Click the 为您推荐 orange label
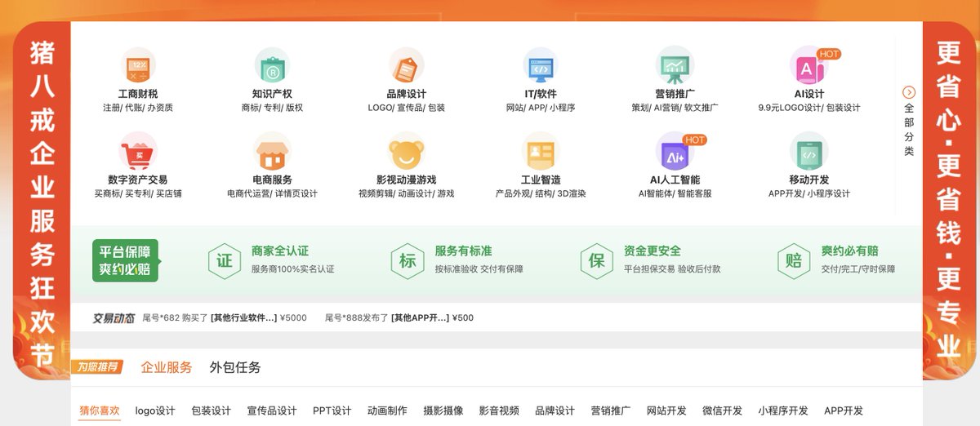 click(100, 367)
